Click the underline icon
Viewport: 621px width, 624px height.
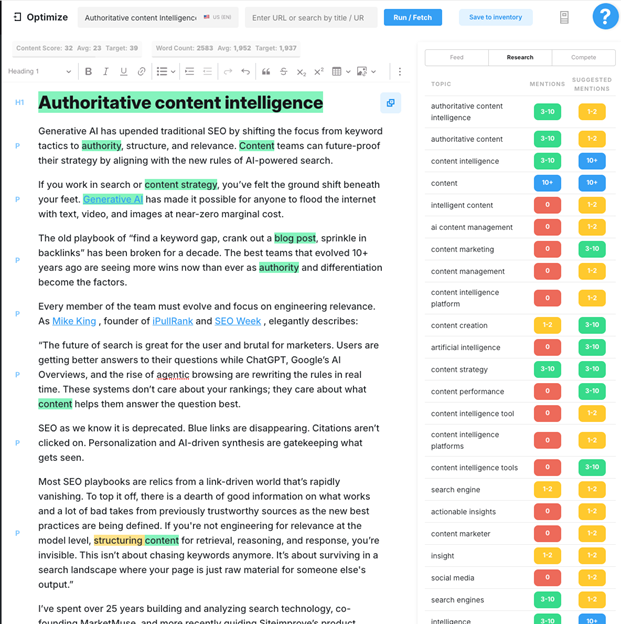(x=123, y=72)
